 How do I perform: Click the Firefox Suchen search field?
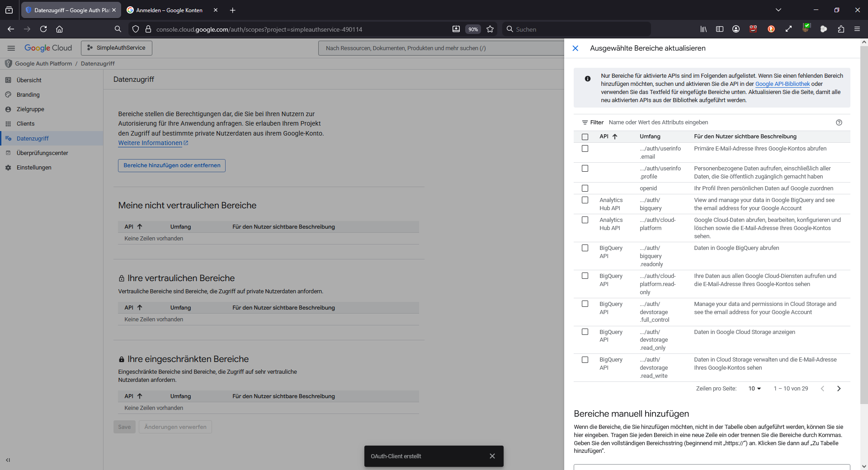click(576, 29)
